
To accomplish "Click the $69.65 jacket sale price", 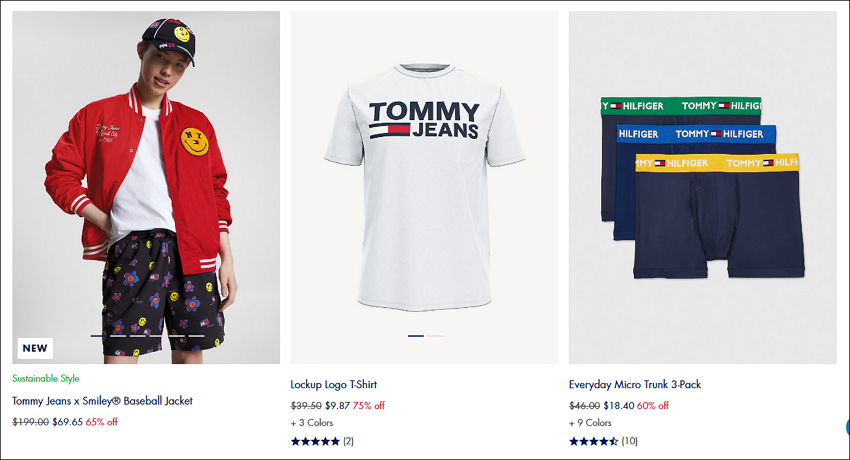I will [67, 422].
